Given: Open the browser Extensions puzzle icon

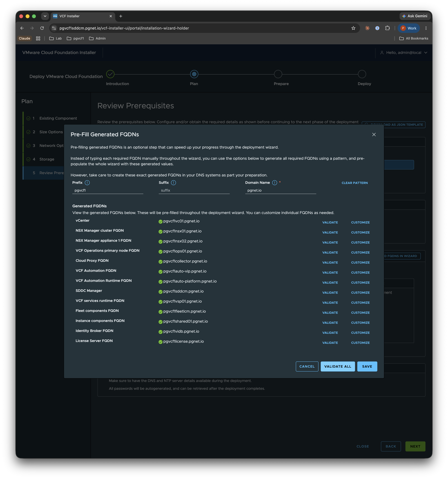Looking at the screenshot, I should coord(387,28).
